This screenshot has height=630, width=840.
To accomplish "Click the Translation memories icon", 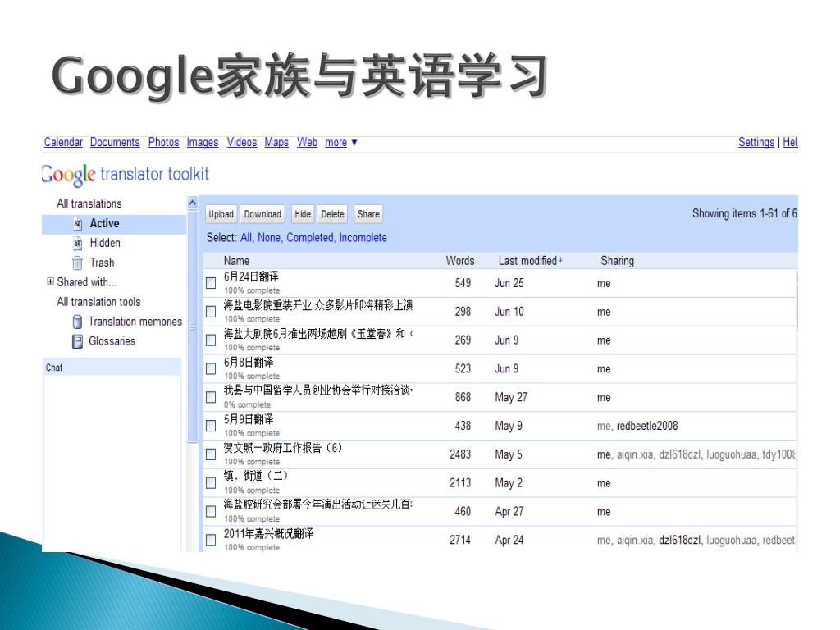I will [x=78, y=322].
